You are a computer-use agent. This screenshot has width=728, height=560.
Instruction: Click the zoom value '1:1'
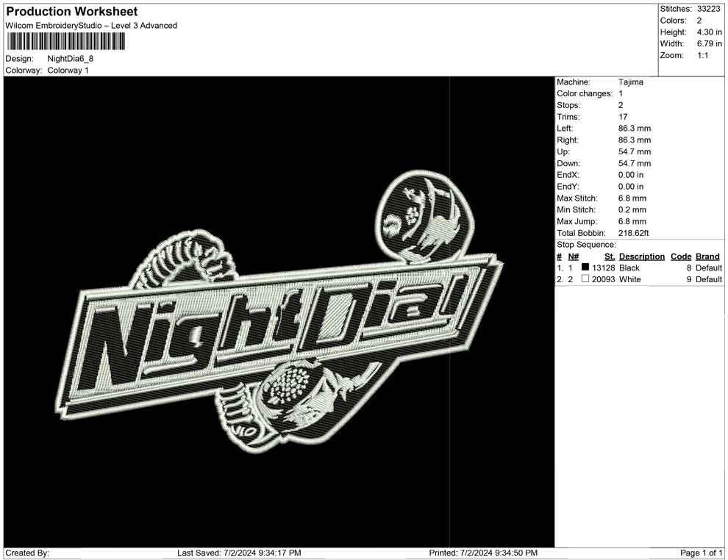702,55
